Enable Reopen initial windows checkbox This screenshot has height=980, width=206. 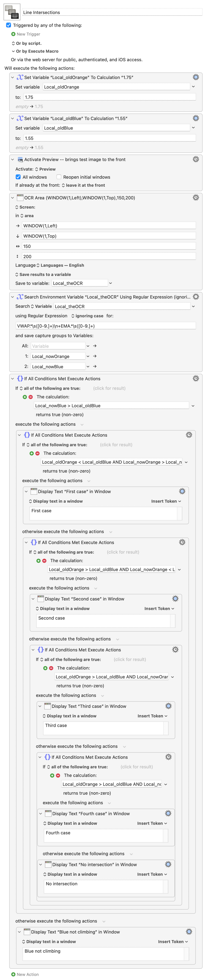click(x=59, y=177)
